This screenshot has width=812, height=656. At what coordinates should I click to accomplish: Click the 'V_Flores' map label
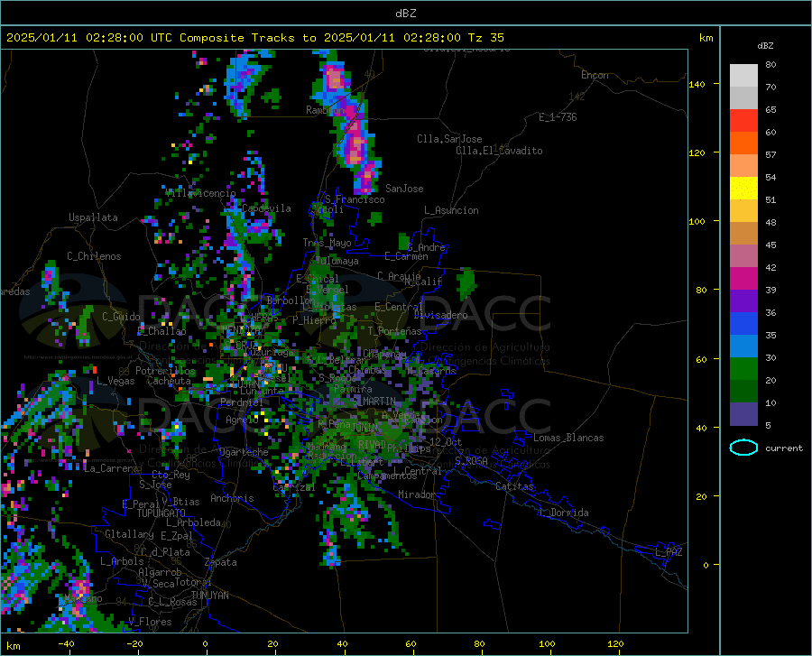pyautogui.click(x=150, y=622)
